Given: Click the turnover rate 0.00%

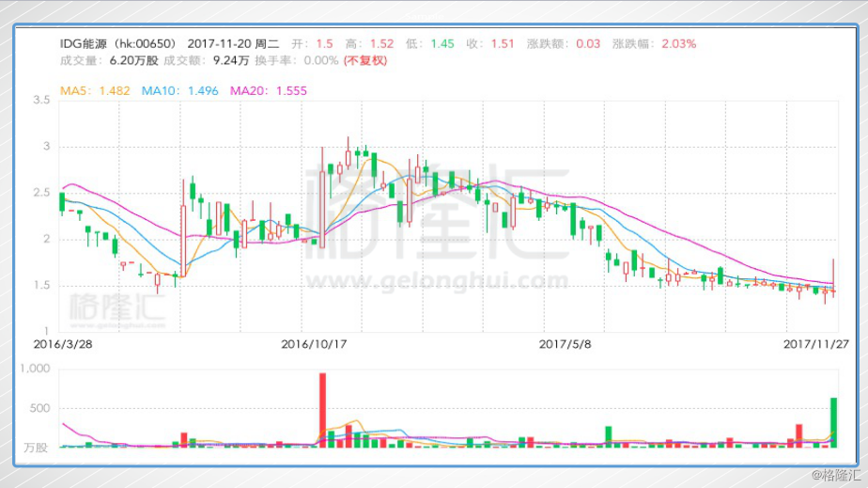Looking at the screenshot, I should (321, 60).
